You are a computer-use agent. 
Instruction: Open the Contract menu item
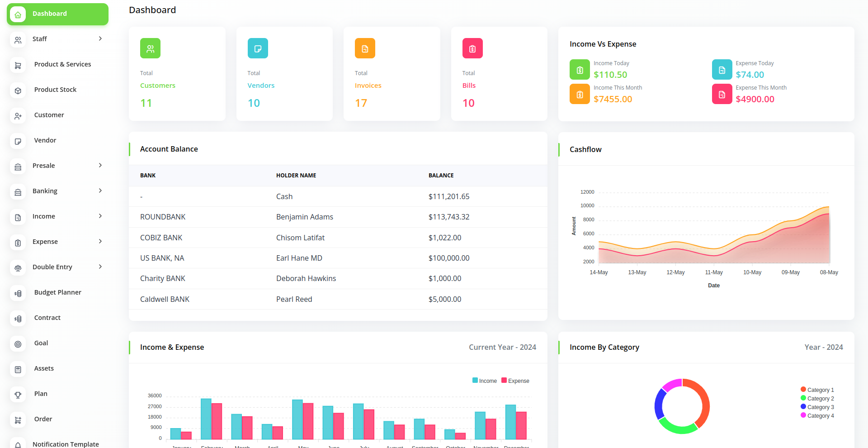pyautogui.click(x=47, y=318)
